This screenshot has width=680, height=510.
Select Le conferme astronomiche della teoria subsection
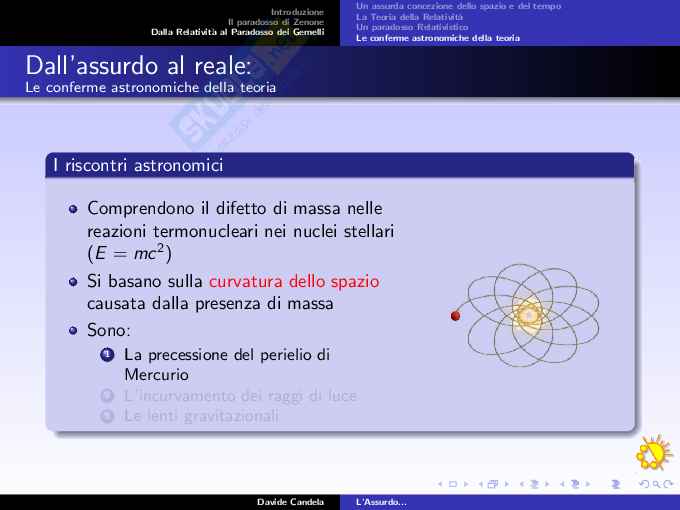(437, 37)
